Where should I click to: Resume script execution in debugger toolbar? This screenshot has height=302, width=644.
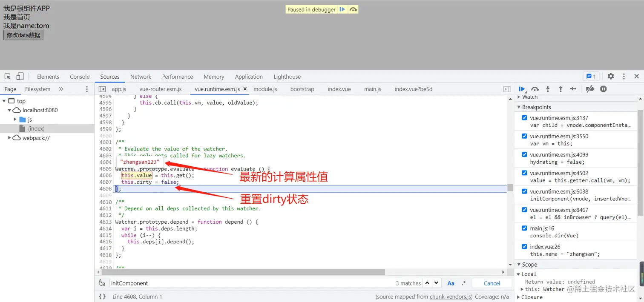point(522,89)
